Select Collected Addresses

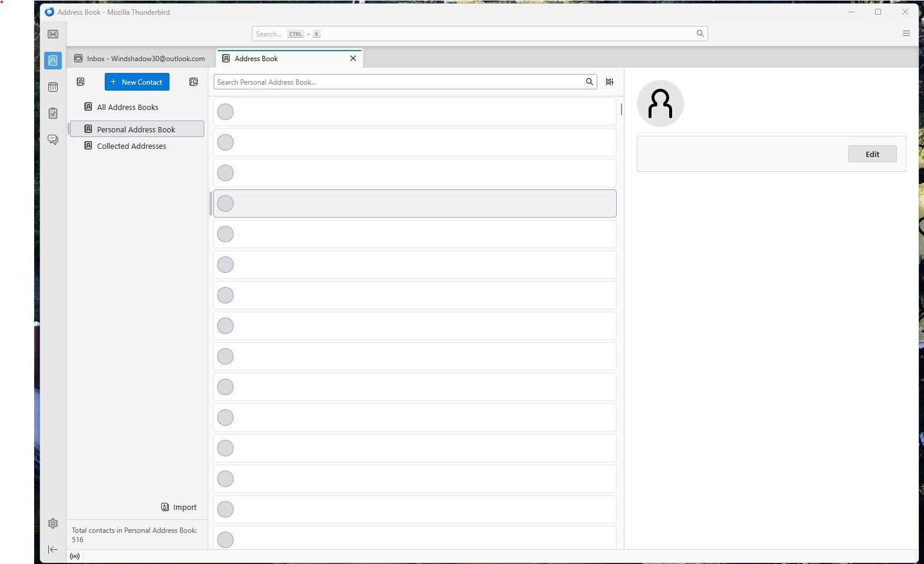click(x=132, y=146)
